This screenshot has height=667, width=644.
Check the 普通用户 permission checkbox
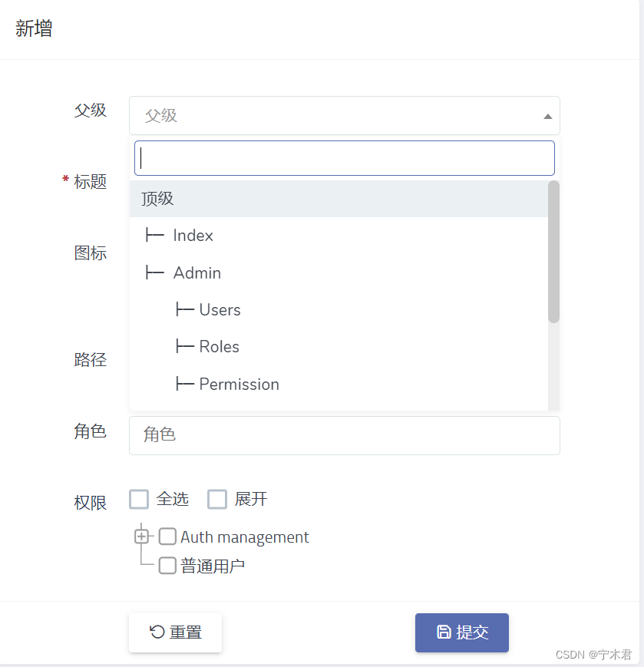pyautogui.click(x=167, y=566)
